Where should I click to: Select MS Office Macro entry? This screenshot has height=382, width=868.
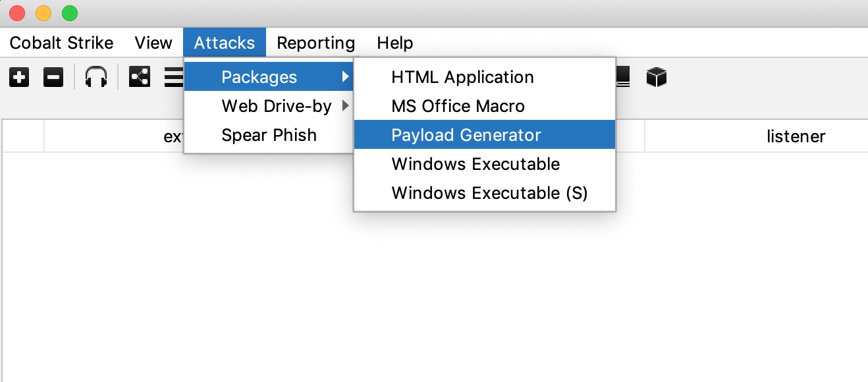[x=458, y=106]
